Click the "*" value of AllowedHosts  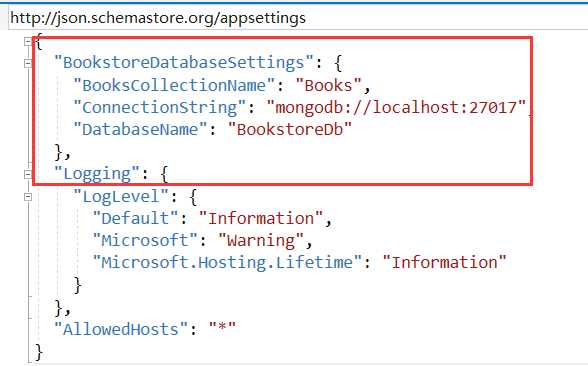(x=222, y=328)
